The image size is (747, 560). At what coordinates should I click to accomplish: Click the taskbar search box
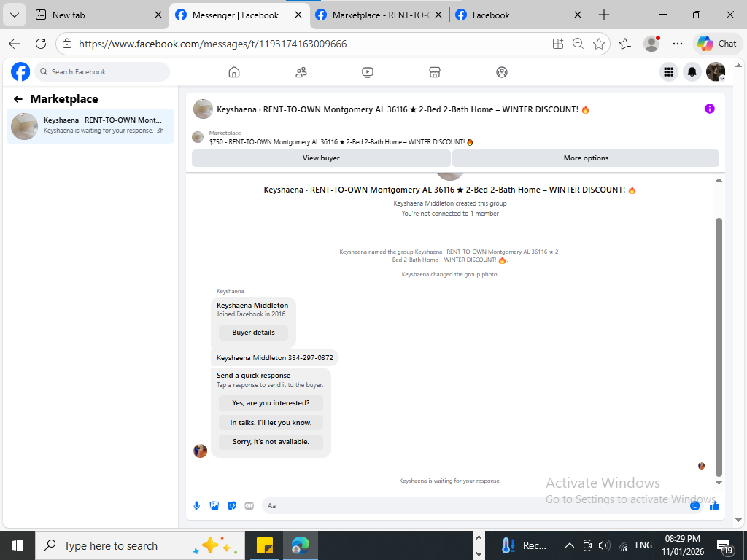pyautogui.click(x=140, y=545)
